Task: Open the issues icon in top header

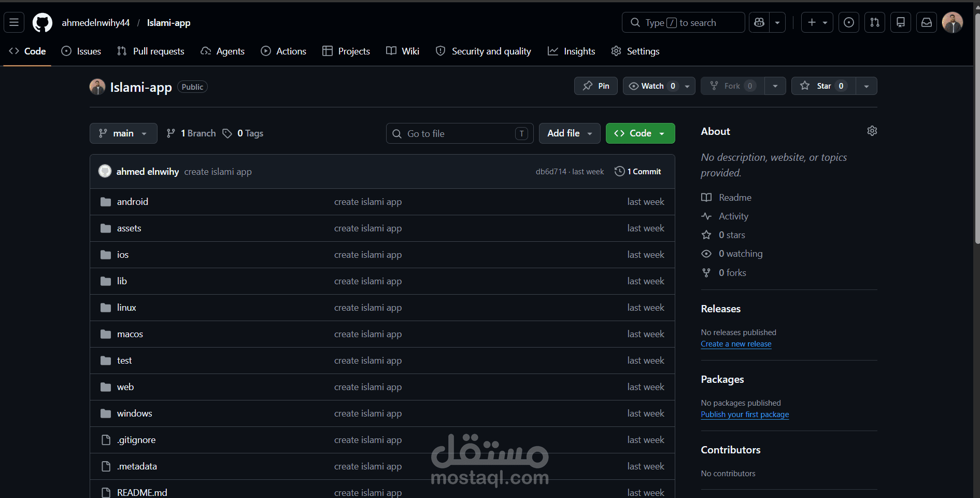Action: click(849, 22)
